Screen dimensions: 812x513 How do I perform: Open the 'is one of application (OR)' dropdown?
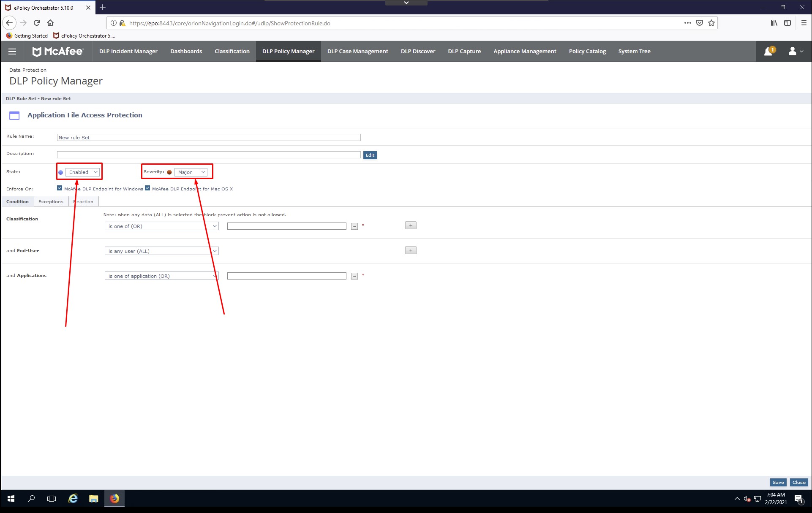click(x=161, y=276)
